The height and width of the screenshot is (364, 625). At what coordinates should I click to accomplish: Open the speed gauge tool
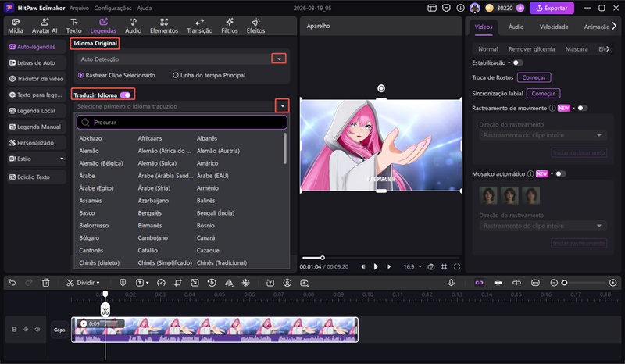tap(161, 283)
